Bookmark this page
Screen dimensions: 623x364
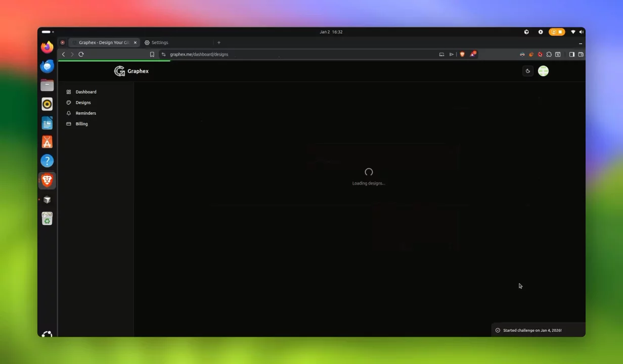152,54
